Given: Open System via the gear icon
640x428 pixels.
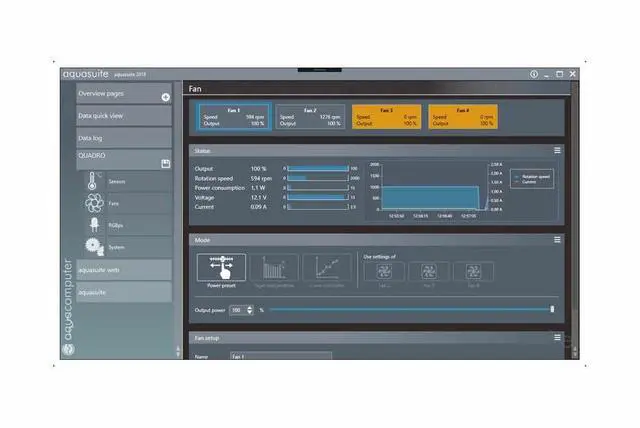Looking at the screenshot, I should coord(94,246).
